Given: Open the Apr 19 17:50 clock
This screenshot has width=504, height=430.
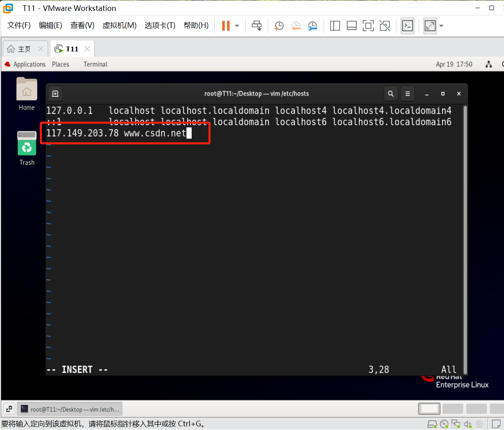Looking at the screenshot, I should (454, 64).
